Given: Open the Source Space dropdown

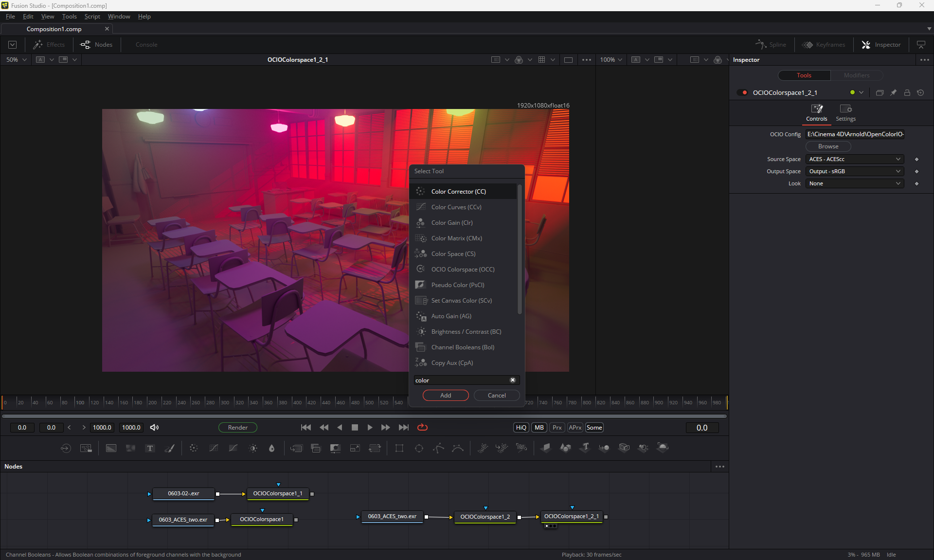Looking at the screenshot, I should pyautogui.click(x=854, y=159).
